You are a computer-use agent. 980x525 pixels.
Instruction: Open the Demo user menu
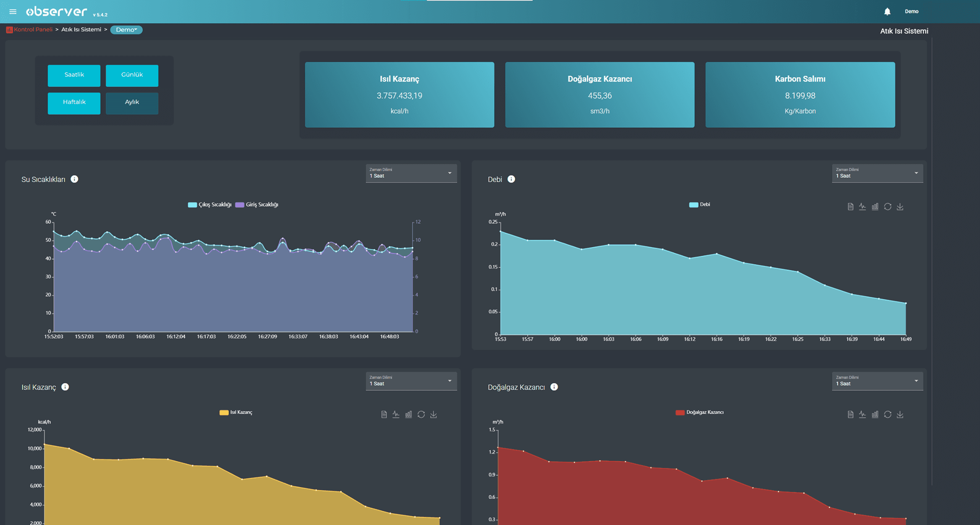coord(911,12)
